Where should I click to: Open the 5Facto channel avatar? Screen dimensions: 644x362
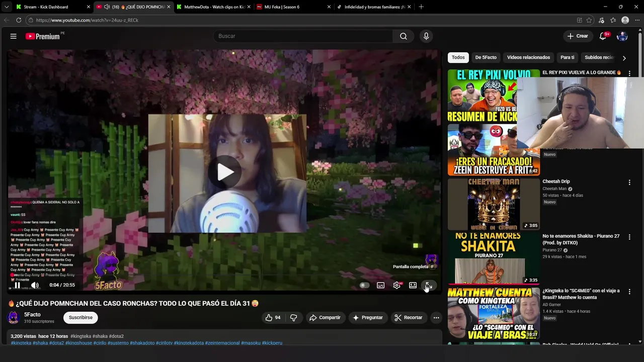14,318
